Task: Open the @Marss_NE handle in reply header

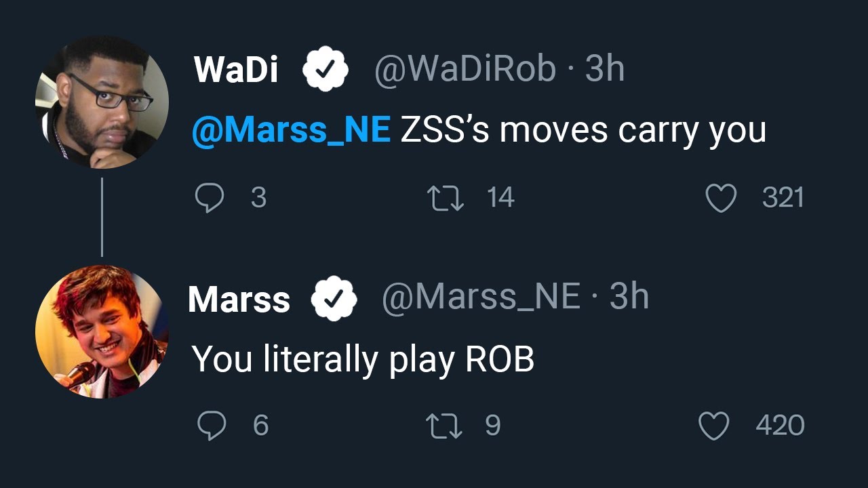Action: point(481,298)
